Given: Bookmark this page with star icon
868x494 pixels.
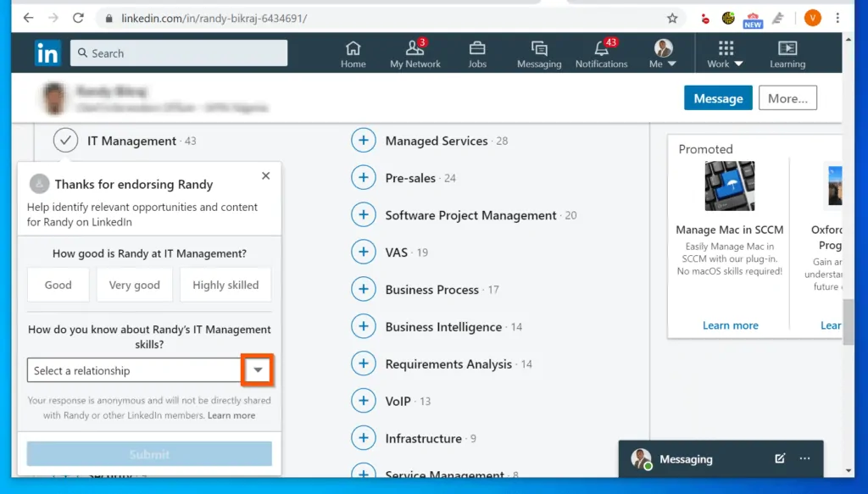Looking at the screenshot, I should coord(672,19).
